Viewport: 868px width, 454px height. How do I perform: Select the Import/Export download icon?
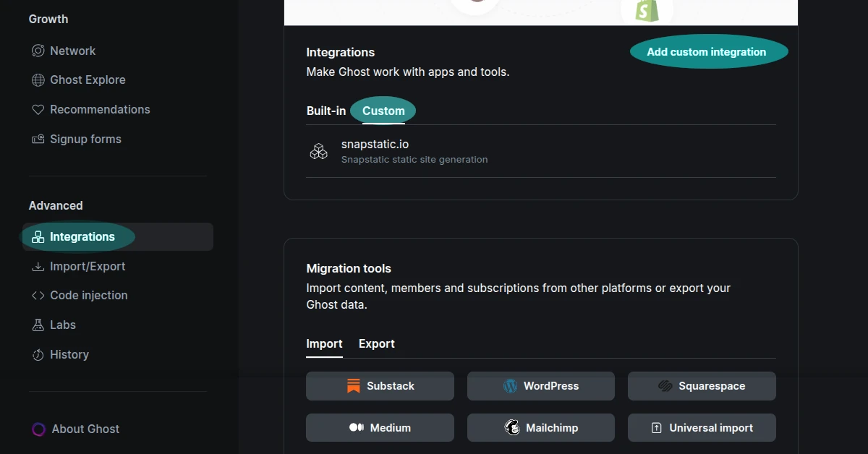(38, 266)
